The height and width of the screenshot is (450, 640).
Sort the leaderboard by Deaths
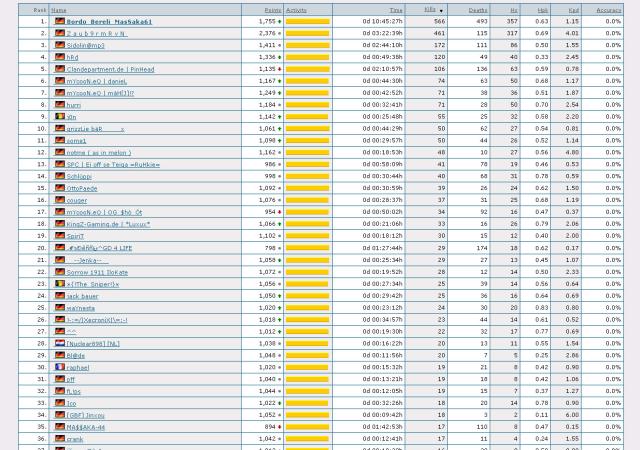click(478, 9)
